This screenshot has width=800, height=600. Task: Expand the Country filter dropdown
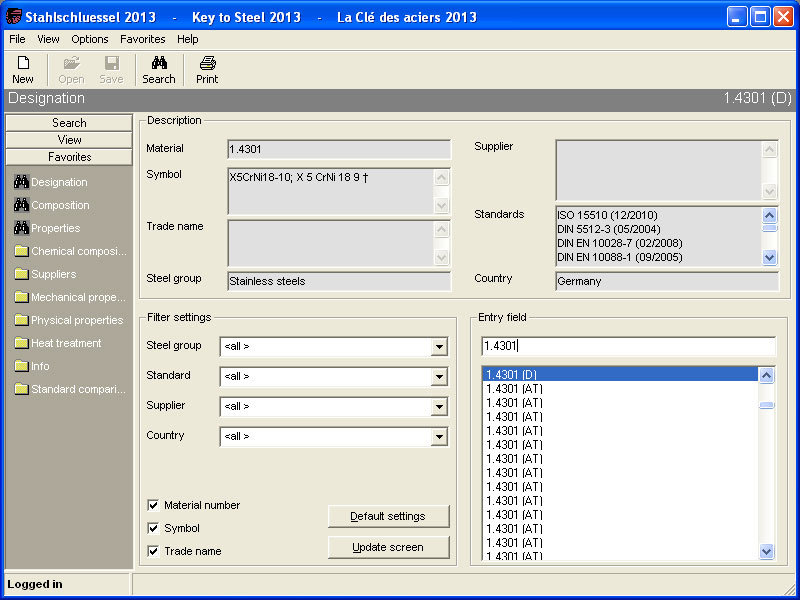coord(439,437)
